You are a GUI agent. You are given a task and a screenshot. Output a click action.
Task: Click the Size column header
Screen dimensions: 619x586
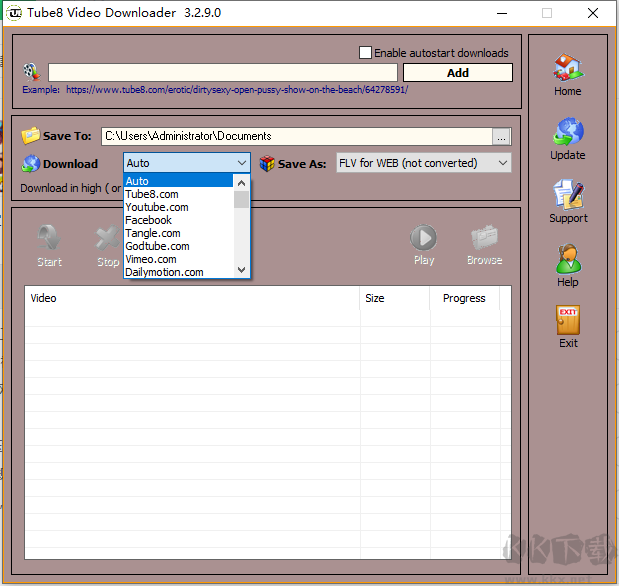tap(394, 298)
